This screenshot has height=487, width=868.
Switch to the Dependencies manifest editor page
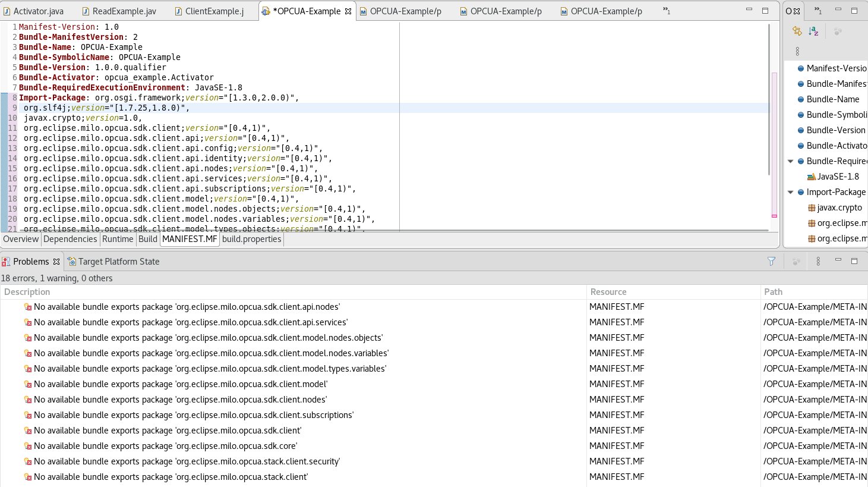(x=70, y=239)
